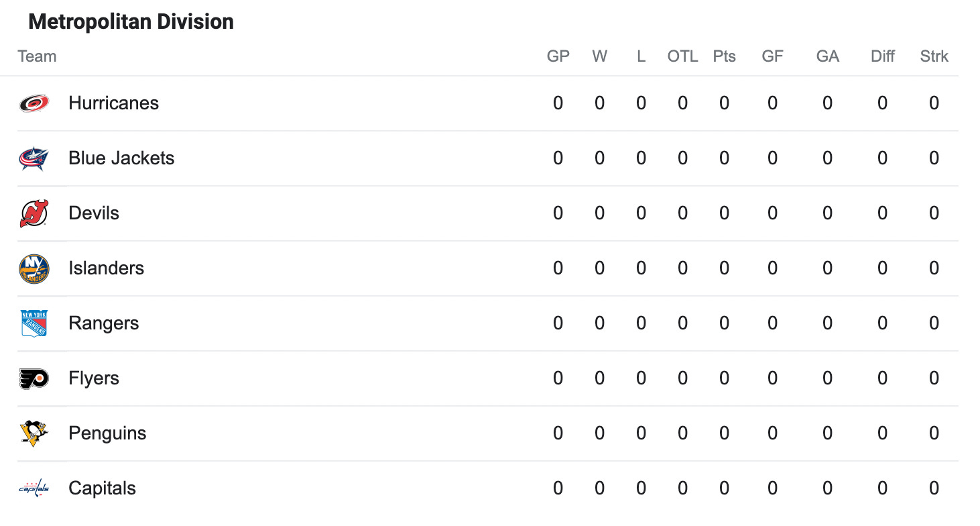Click the Strk column header
This screenshot has width=980, height=526.
934,56
